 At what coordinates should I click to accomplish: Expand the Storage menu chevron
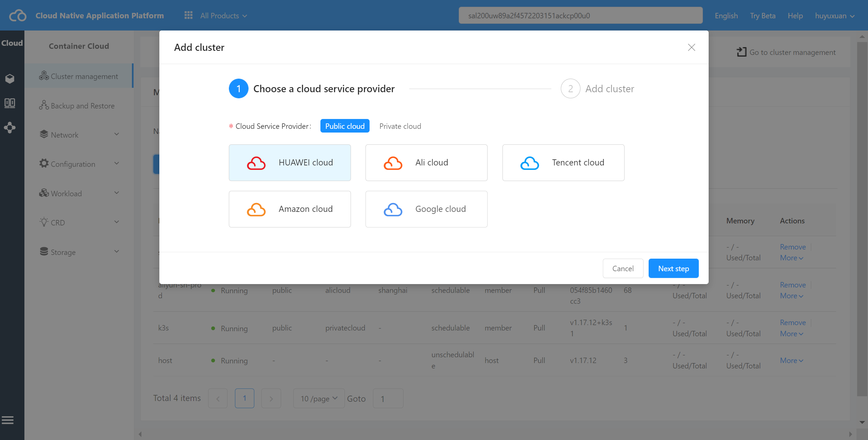[117, 252]
